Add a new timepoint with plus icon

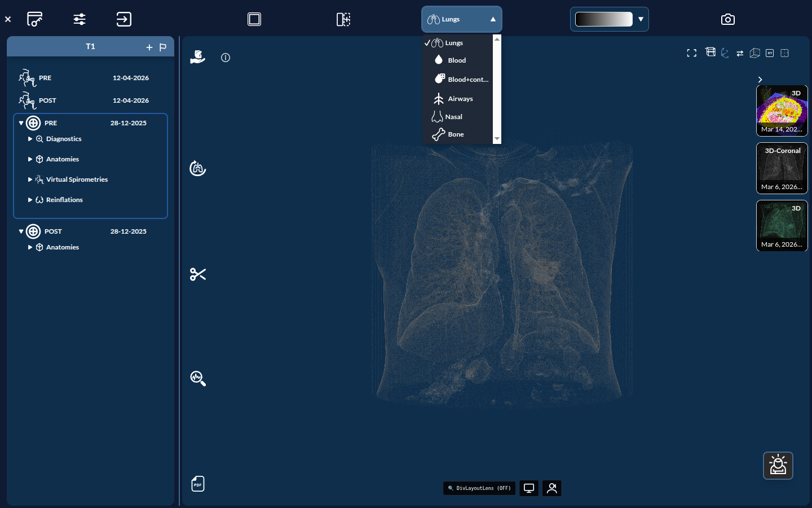coord(149,47)
